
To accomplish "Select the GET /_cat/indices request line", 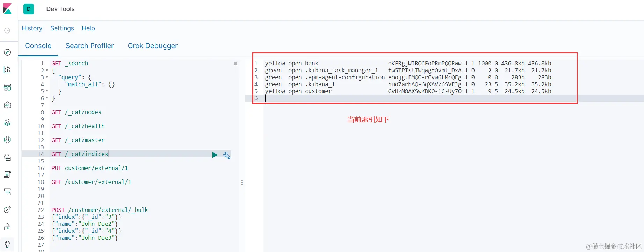I will [x=80, y=154].
